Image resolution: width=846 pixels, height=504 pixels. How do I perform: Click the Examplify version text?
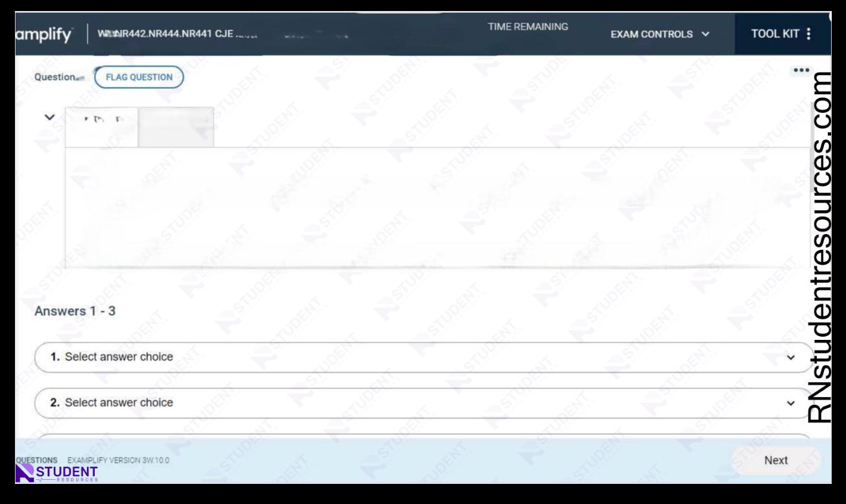pos(118,459)
